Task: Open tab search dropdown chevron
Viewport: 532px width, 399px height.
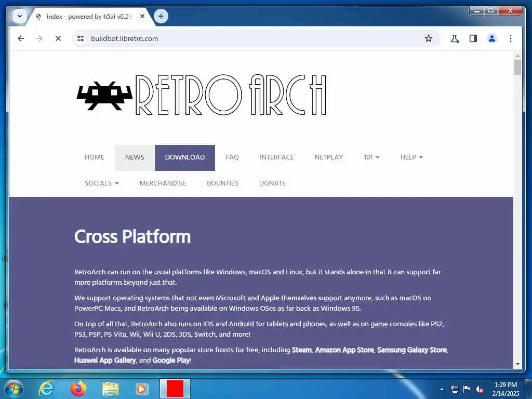Action: tap(20, 16)
